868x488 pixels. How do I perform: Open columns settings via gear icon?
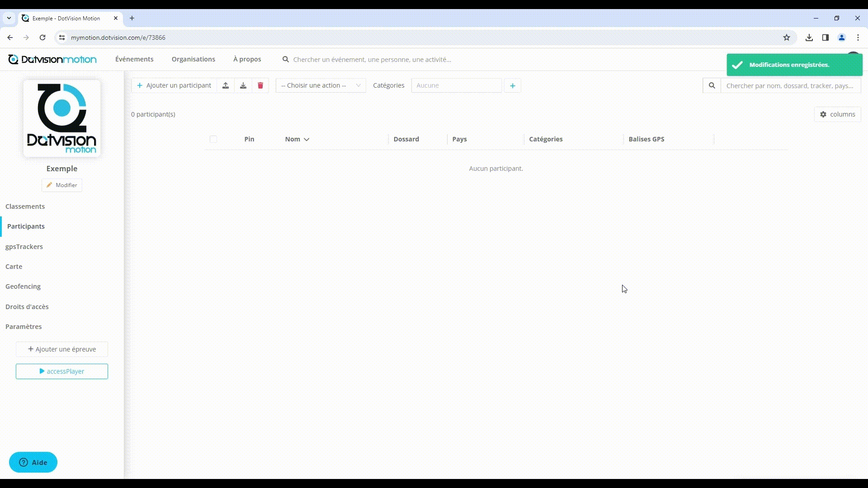click(x=824, y=114)
